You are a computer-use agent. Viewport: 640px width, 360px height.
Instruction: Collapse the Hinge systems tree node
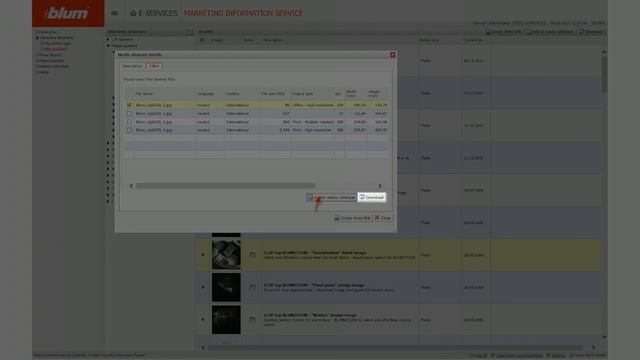[x=108, y=46]
